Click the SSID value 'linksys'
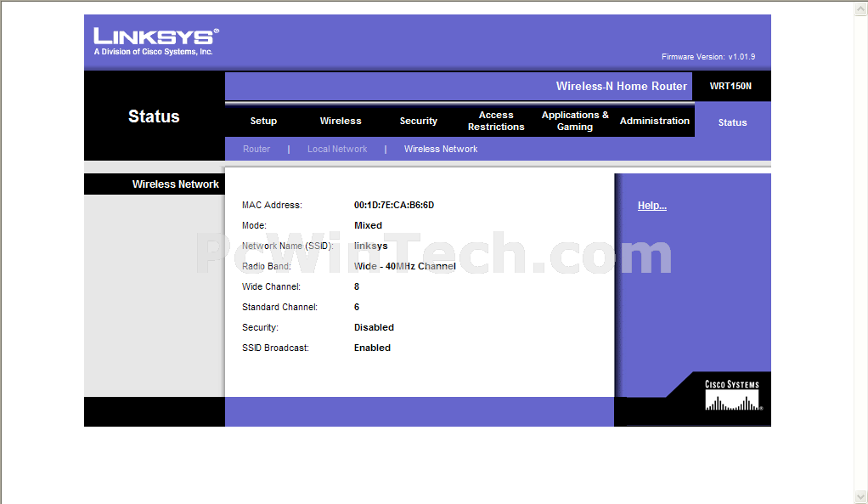868x504 pixels. click(371, 246)
